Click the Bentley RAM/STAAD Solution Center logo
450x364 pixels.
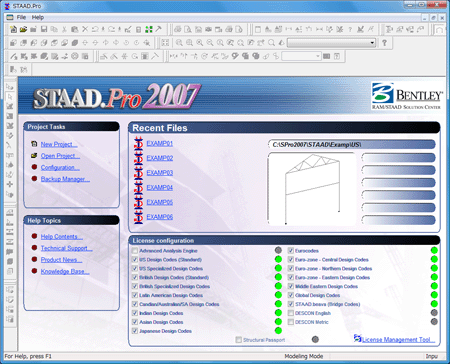(407, 96)
